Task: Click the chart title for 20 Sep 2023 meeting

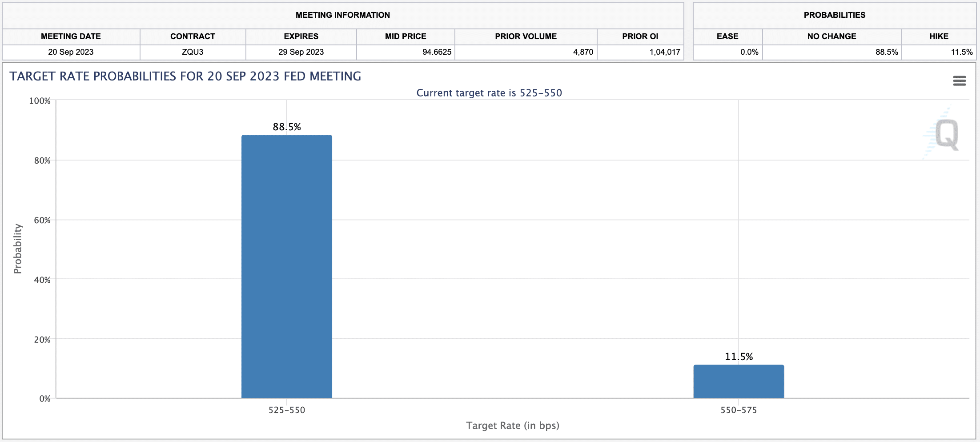Action: (185, 76)
